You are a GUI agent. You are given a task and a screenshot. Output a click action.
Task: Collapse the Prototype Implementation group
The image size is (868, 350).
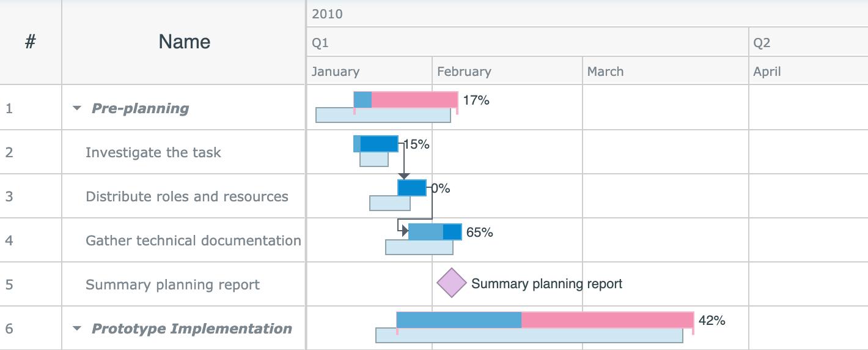point(77,329)
